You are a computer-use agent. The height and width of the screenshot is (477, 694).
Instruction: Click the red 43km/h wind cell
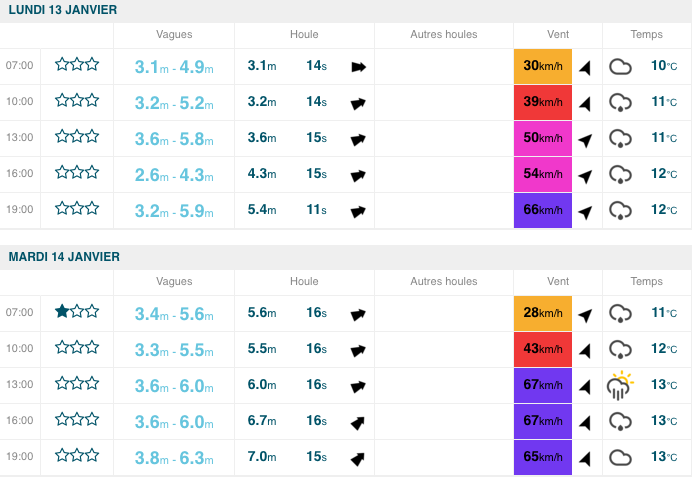(542, 349)
